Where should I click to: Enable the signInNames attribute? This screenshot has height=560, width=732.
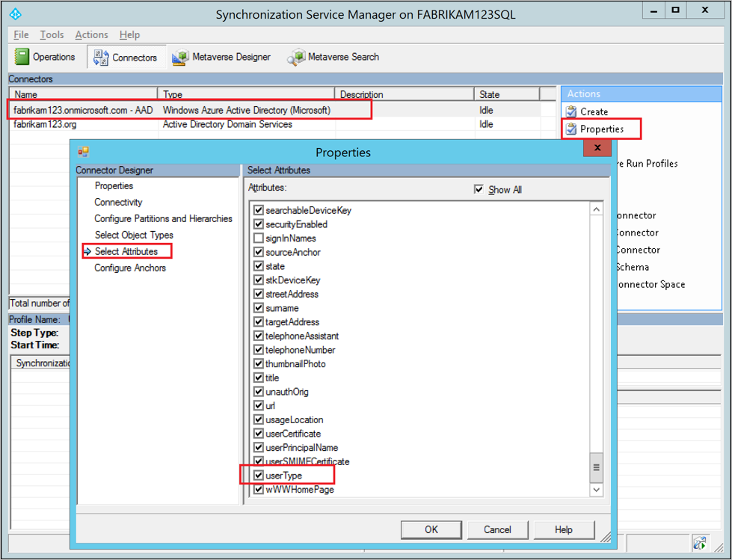pos(259,238)
